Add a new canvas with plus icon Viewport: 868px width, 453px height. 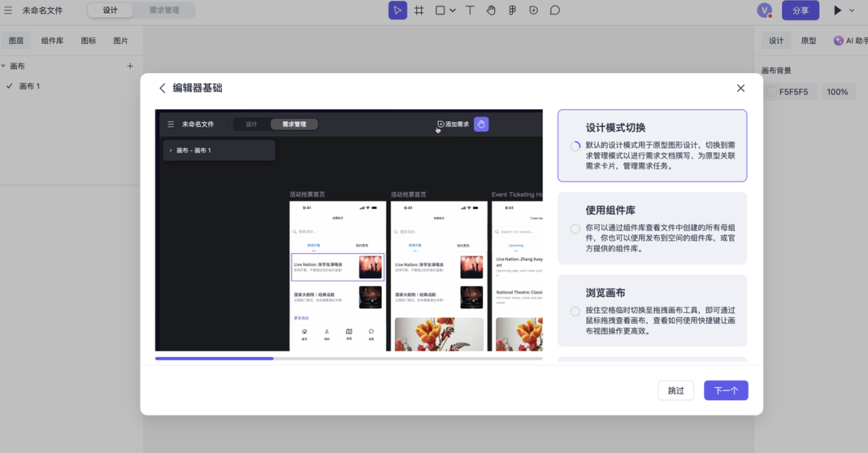[x=130, y=66]
